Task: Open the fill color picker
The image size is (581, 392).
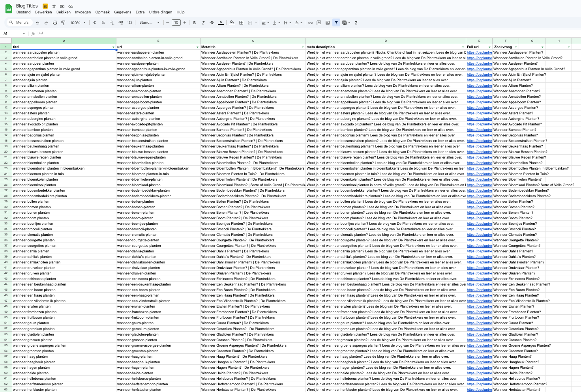Action: [x=232, y=23]
